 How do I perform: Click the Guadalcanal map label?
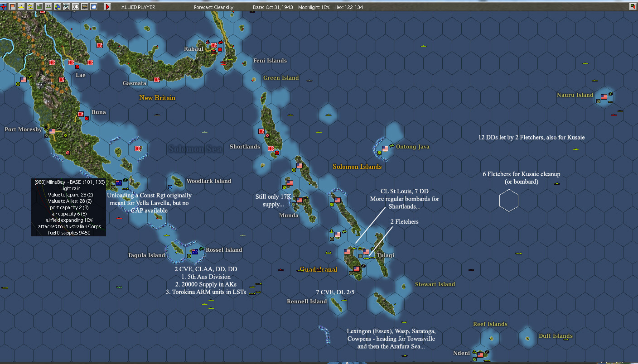(319, 269)
